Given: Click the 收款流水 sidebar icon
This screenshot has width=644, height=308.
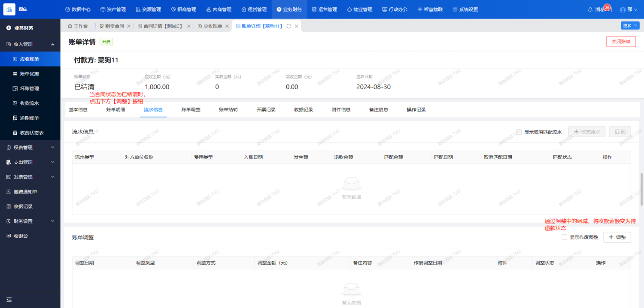Looking at the screenshot, I should pyautogui.click(x=15, y=103).
